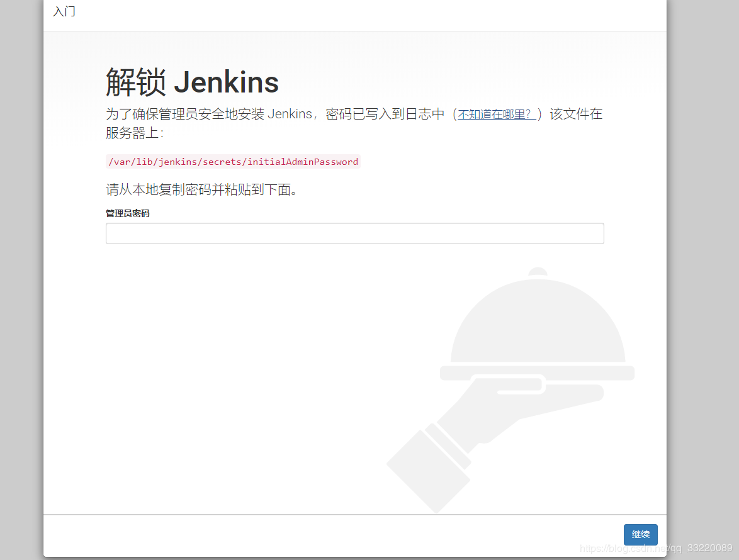Click the 继续 continue button

(641, 535)
